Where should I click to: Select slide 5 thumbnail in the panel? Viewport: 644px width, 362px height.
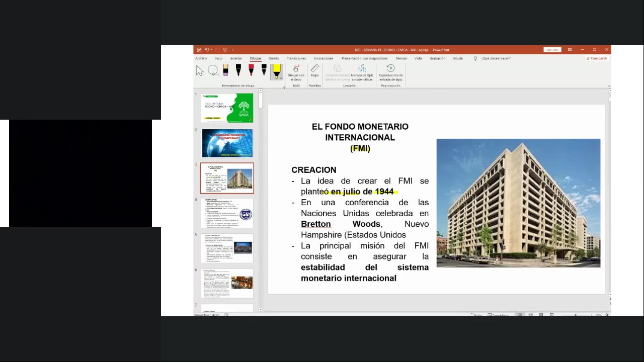tap(227, 248)
